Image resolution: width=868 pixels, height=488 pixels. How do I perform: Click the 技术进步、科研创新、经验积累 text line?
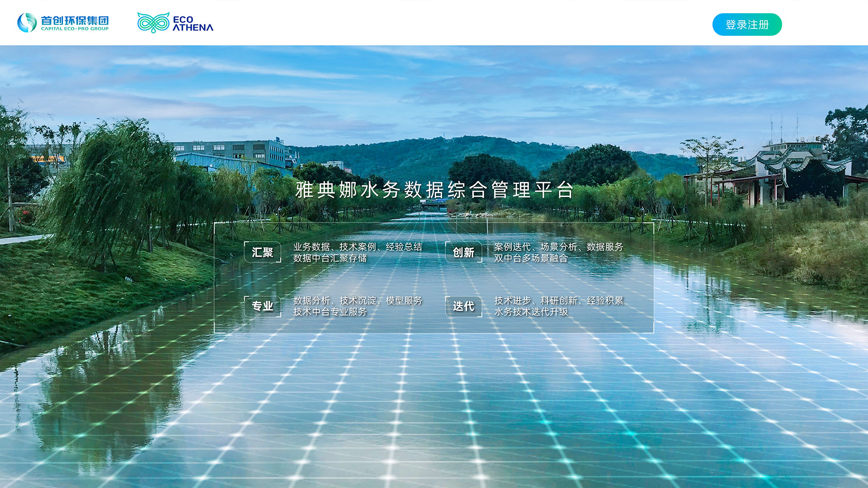(558, 300)
